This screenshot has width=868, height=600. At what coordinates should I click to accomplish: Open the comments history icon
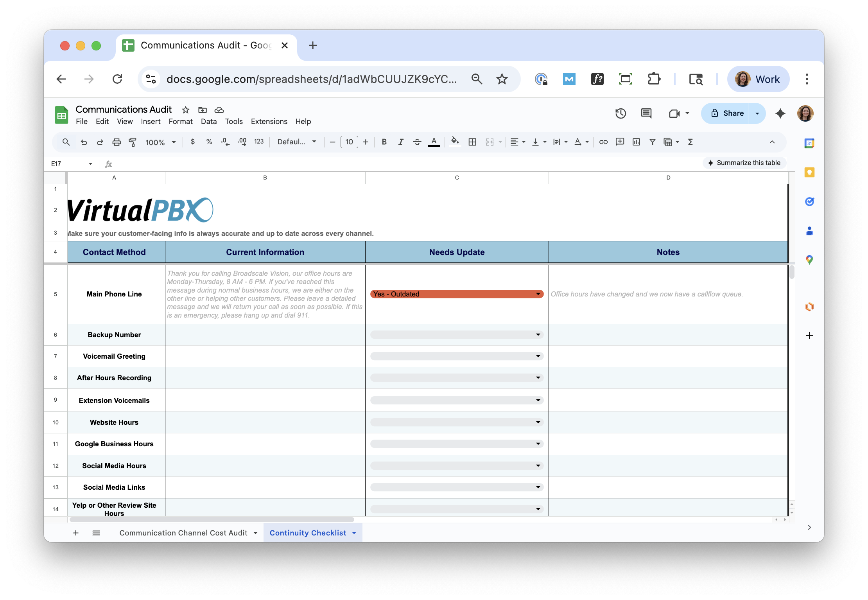pyautogui.click(x=646, y=113)
